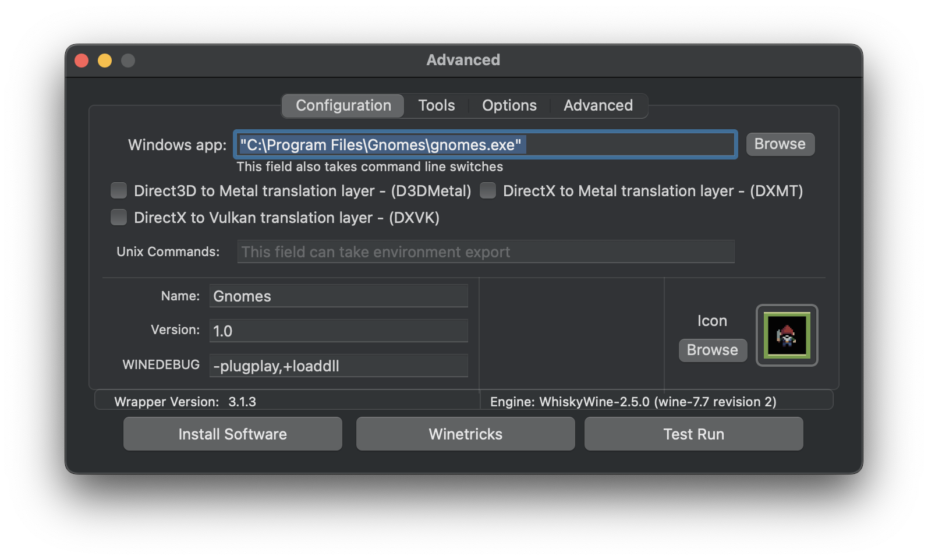Image resolution: width=928 pixels, height=560 pixels.
Task: Check DirectX to Vulkan (DXVK) option
Action: [x=119, y=217]
